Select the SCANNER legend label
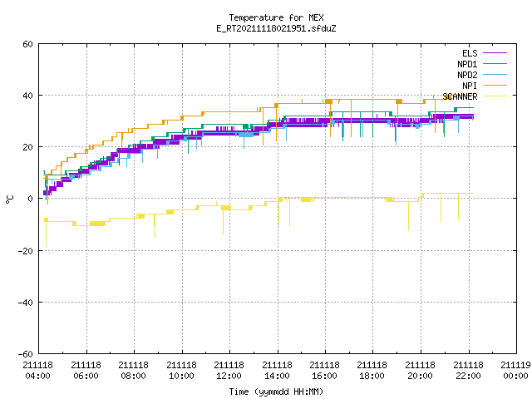Image resolution: width=532 pixels, height=399 pixels. coord(460,96)
